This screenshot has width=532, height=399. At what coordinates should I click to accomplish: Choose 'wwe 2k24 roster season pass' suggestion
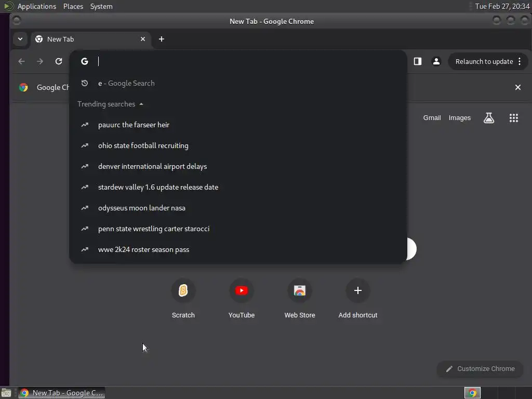pos(238,249)
